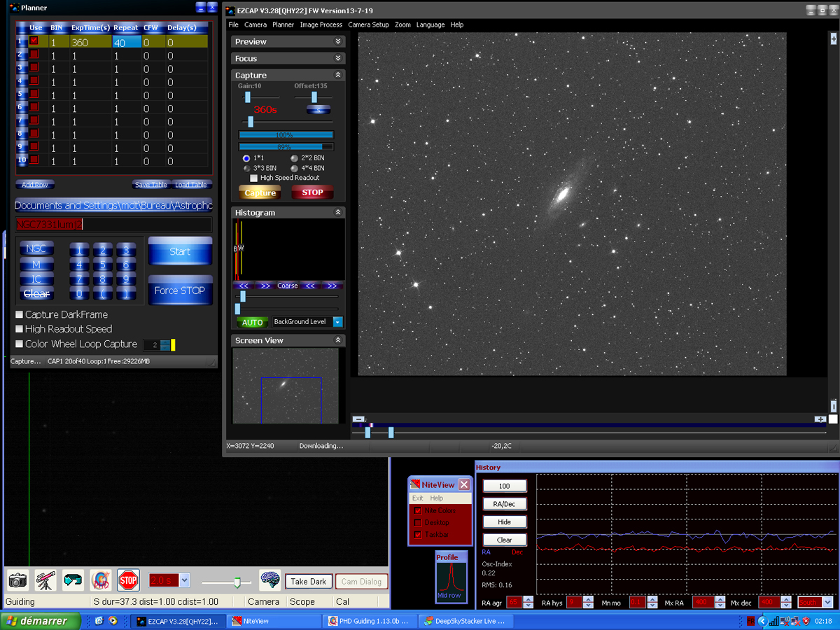The height and width of the screenshot is (630, 840).
Task: Click the NGC catalog key in Planner
Action: coord(36,249)
